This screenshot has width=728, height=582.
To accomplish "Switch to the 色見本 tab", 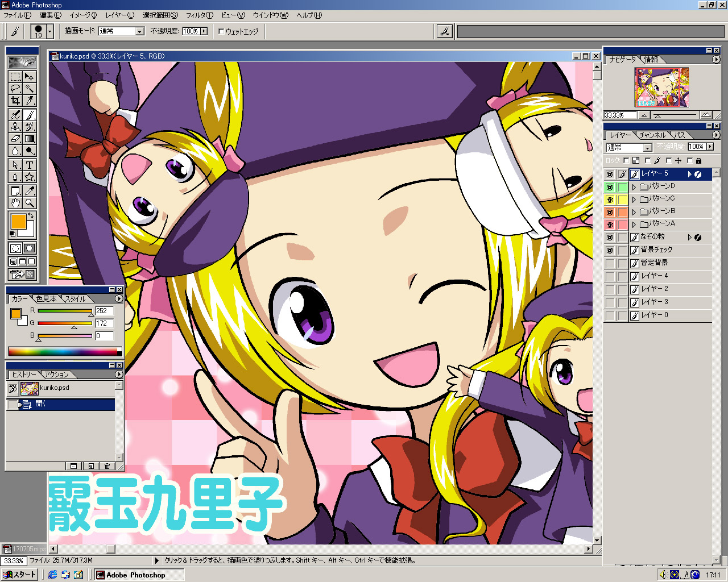I will [x=46, y=298].
